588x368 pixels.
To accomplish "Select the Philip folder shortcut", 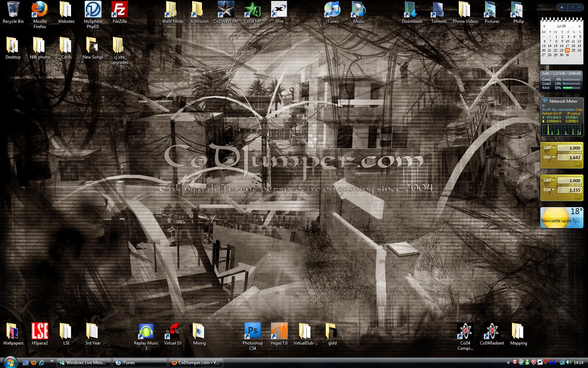I will (518, 13).
